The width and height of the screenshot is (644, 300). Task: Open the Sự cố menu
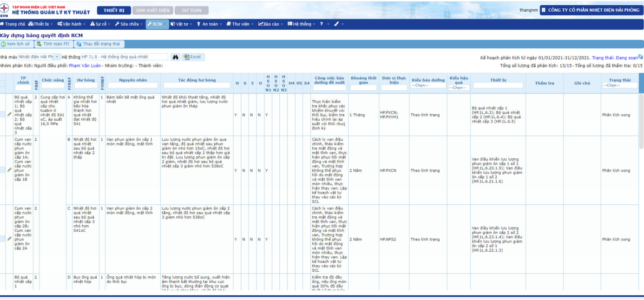pos(100,24)
